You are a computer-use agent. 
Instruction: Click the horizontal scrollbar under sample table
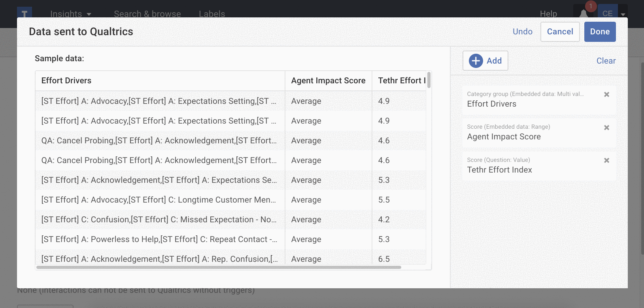click(218, 267)
